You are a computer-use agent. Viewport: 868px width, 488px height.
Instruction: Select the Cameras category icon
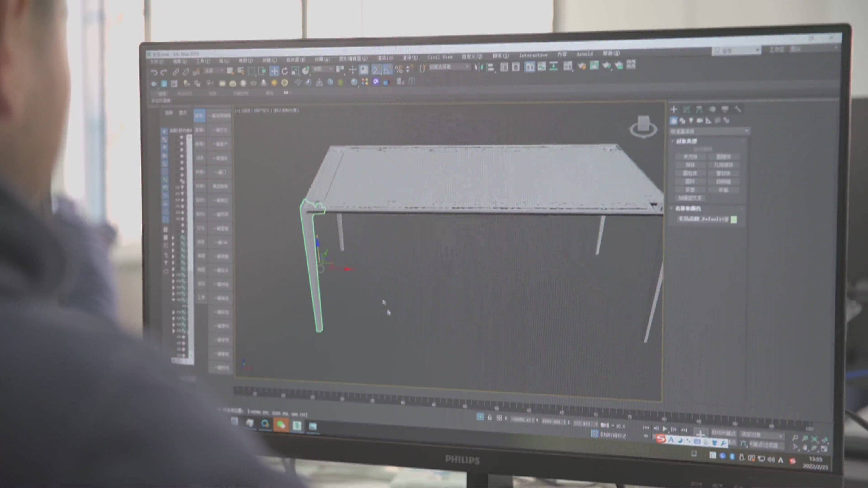700,121
